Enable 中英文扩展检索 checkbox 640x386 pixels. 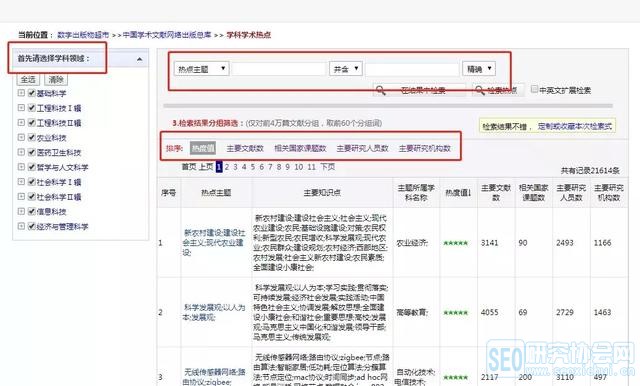[534, 89]
